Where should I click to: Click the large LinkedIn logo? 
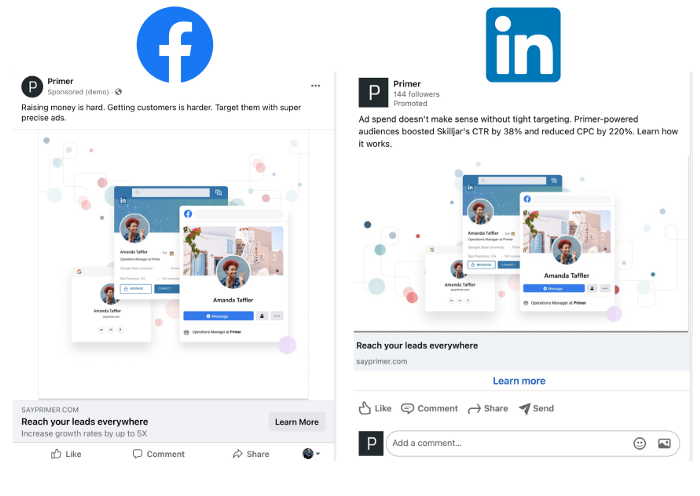523,45
